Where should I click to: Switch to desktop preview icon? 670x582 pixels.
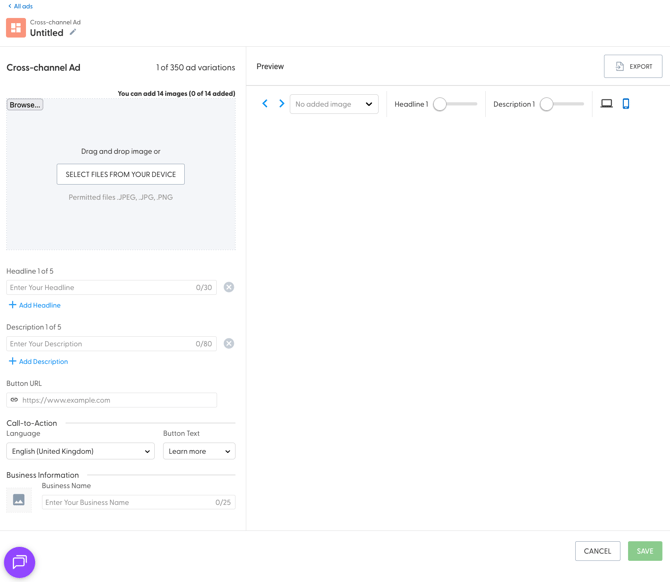[x=606, y=104]
